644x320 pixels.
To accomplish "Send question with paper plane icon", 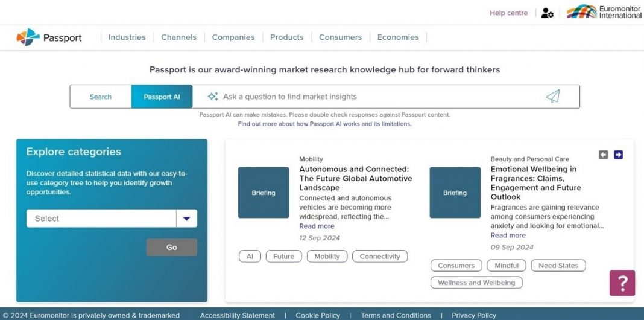I will (x=553, y=97).
